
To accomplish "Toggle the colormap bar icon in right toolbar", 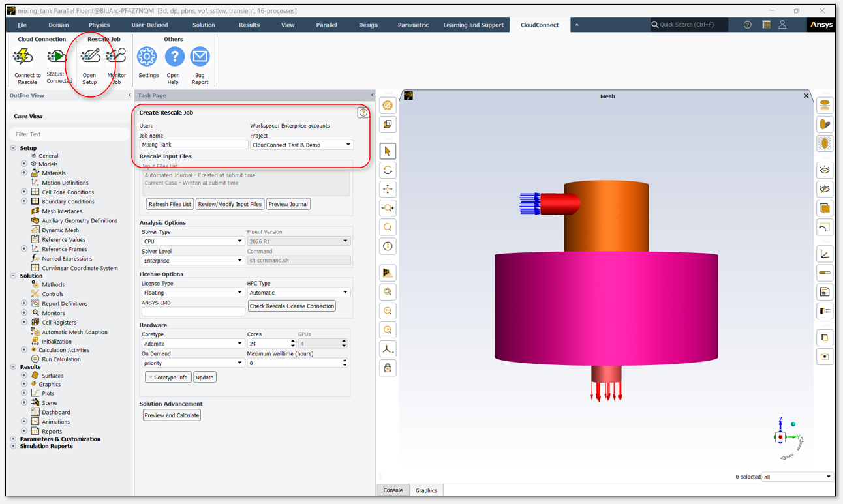I will point(825,273).
